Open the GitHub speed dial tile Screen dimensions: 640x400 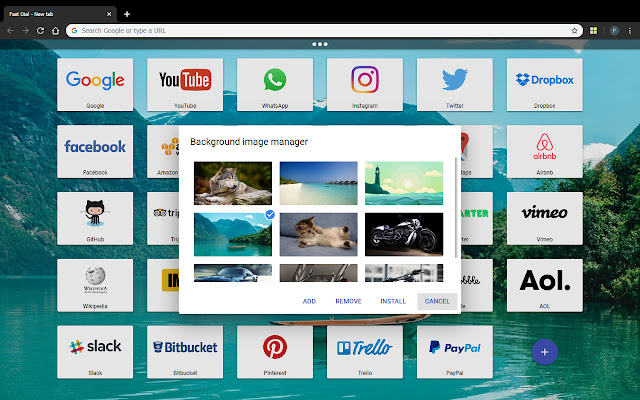click(95, 217)
